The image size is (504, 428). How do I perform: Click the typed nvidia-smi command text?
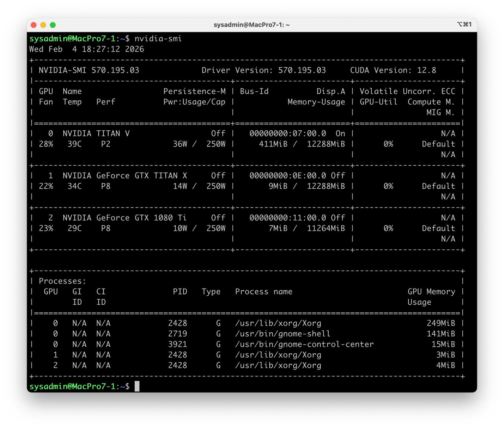pyautogui.click(x=158, y=39)
